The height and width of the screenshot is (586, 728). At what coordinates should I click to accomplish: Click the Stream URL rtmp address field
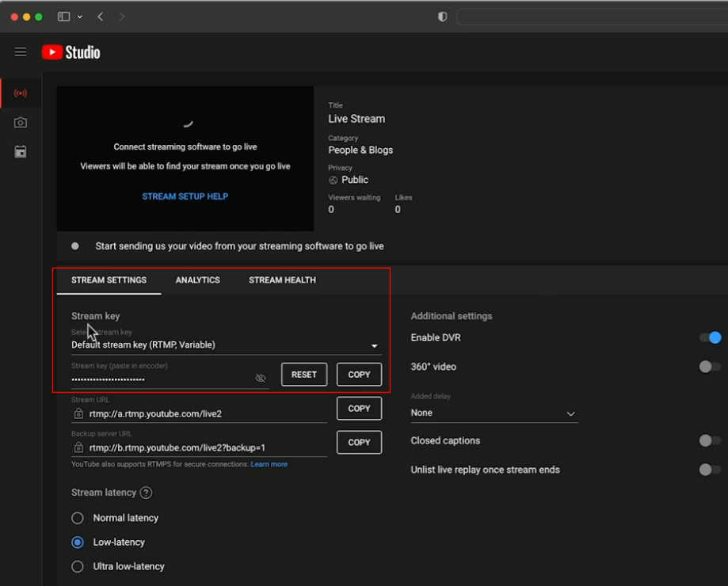[x=199, y=413]
